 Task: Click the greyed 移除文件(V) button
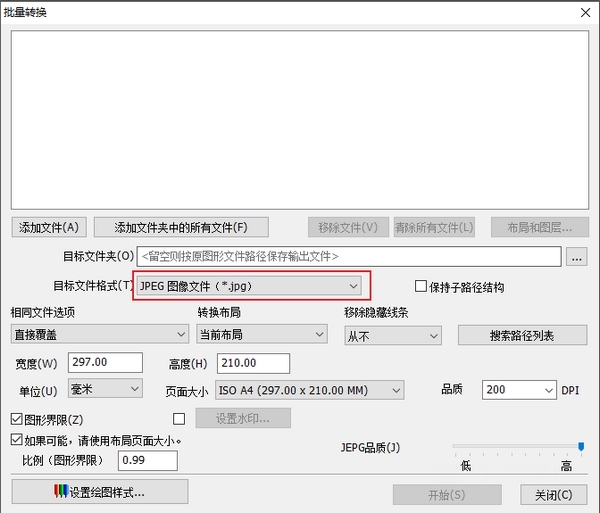click(348, 227)
